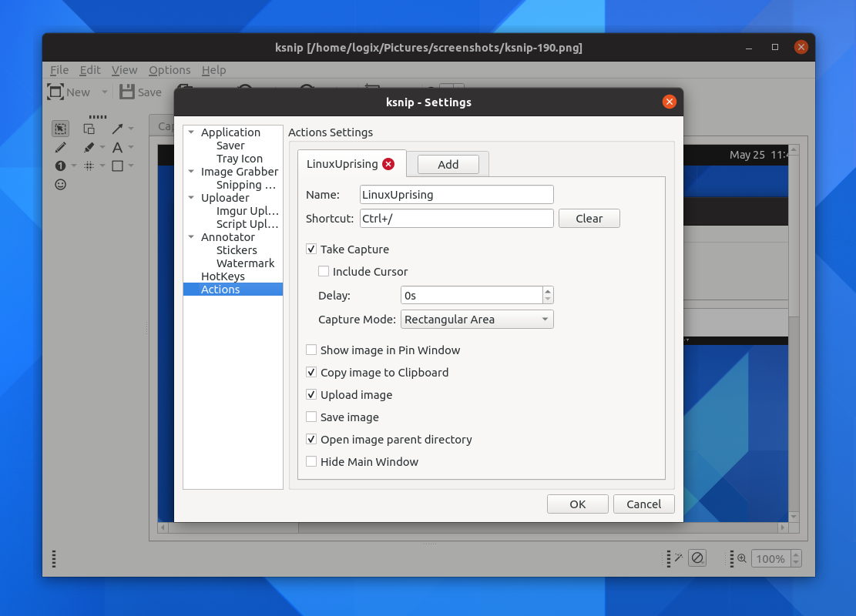Select the Marker highlighter tool
Image resolution: width=856 pixels, height=616 pixels.
click(x=89, y=147)
